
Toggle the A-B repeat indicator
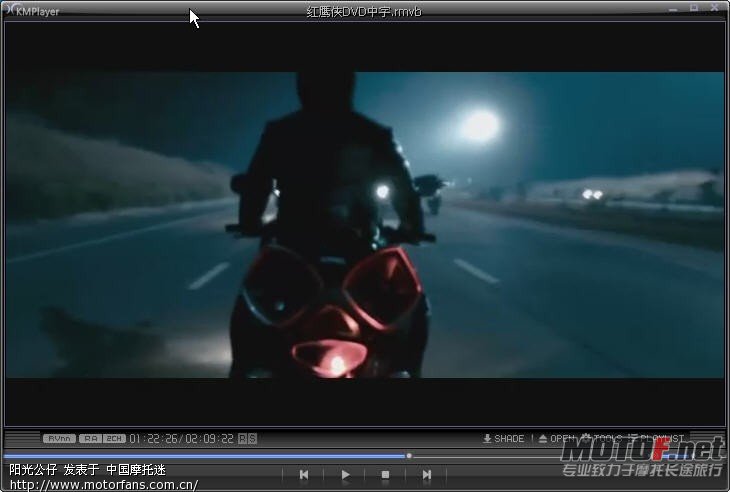[247, 438]
